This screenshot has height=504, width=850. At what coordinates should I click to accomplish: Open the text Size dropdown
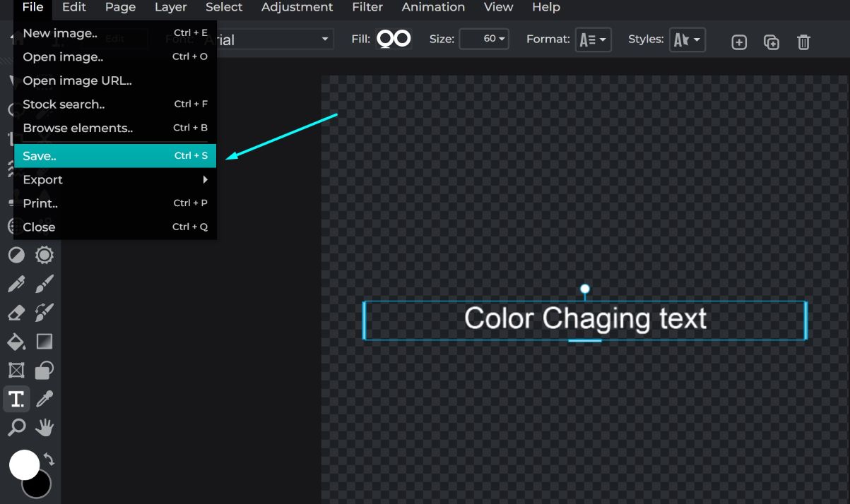pos(483,40)
